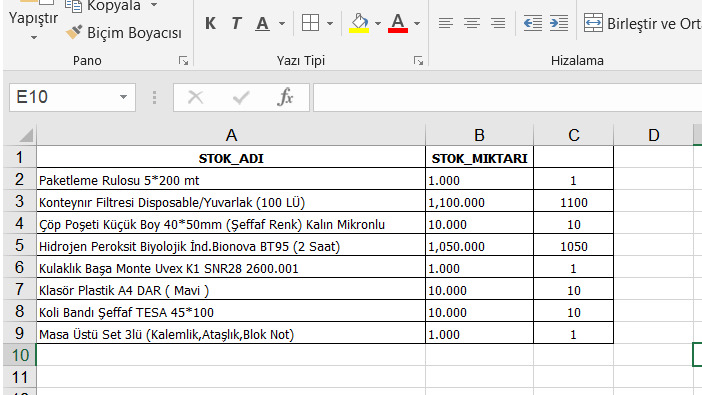
Task: Click the Kopyala copy button
Action: (x=103, y=6)
